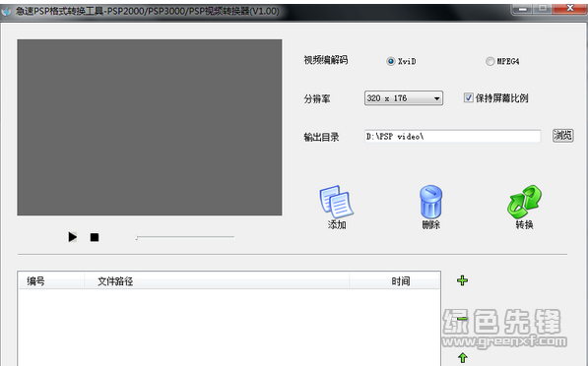The width and height of the screenshot is (588, 366).
Task: Play the video preview
Action: [x=72, y=237]
